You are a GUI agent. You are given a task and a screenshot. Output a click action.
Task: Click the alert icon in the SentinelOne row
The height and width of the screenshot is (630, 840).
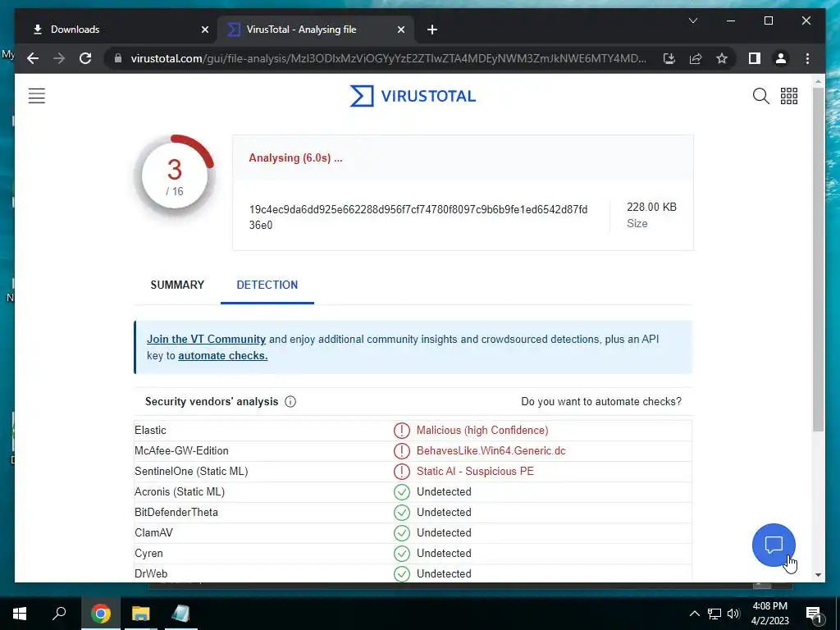tap(402, 472)
